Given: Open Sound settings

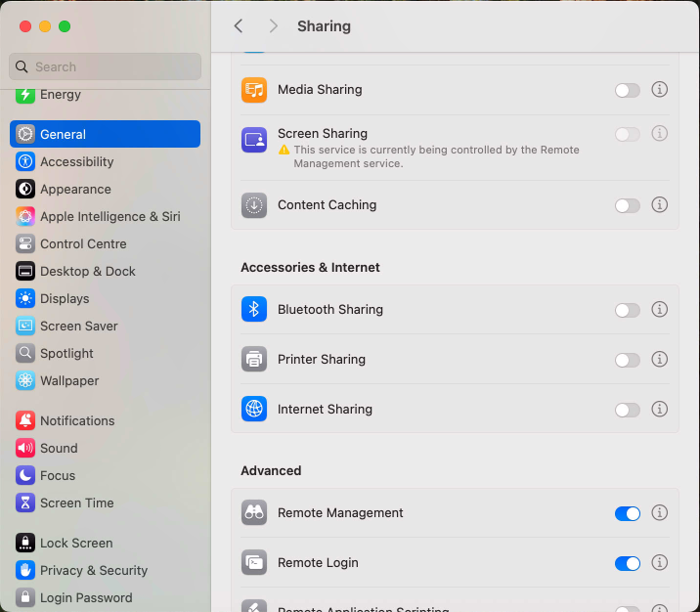Looking at the screenshot, I should [105, 448].
